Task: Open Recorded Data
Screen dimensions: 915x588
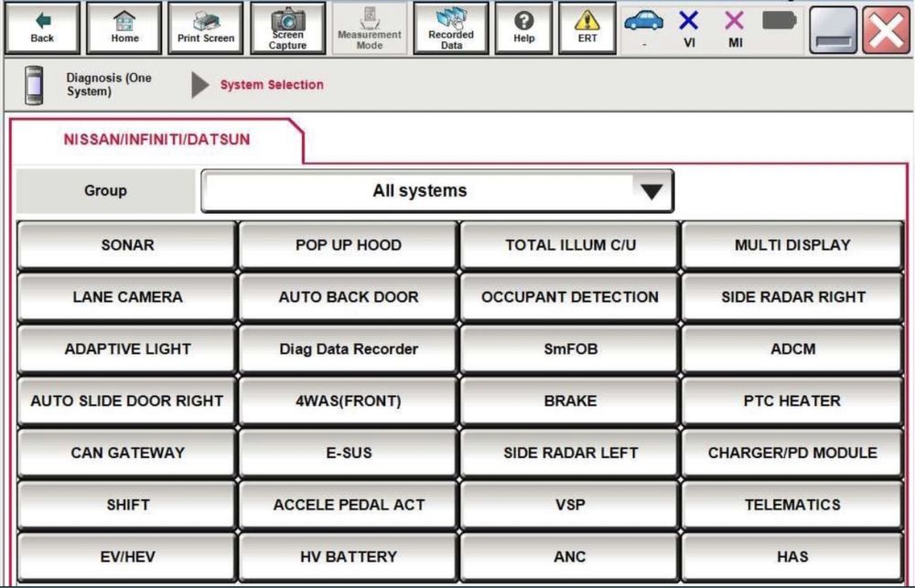Action: coord(451,28)
